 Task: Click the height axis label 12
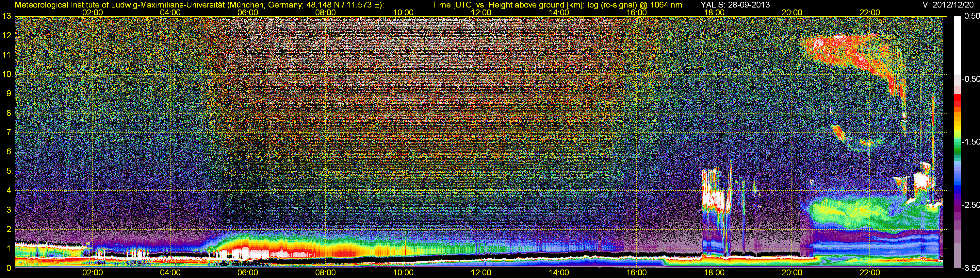click(7, 36)
